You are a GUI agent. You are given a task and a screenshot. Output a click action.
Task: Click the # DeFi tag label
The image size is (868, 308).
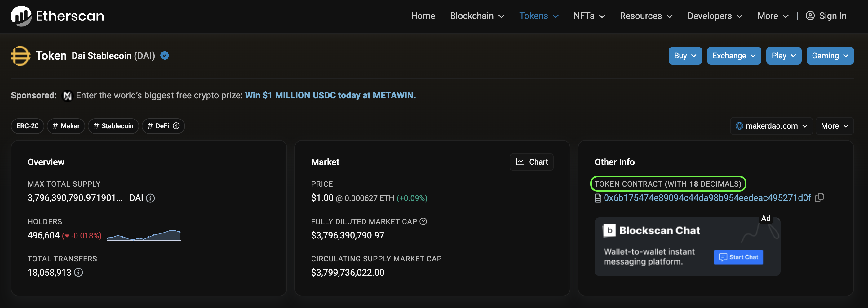click(x=158, y=126)
